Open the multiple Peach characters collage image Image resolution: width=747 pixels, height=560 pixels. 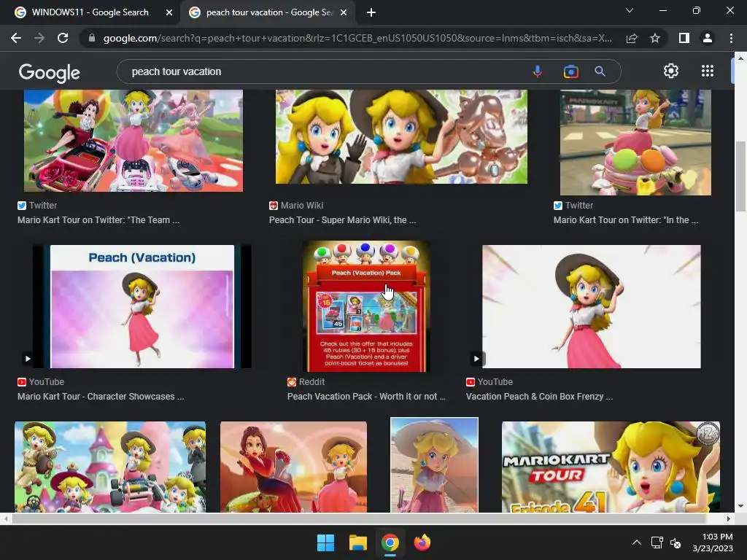pos(110,467)
